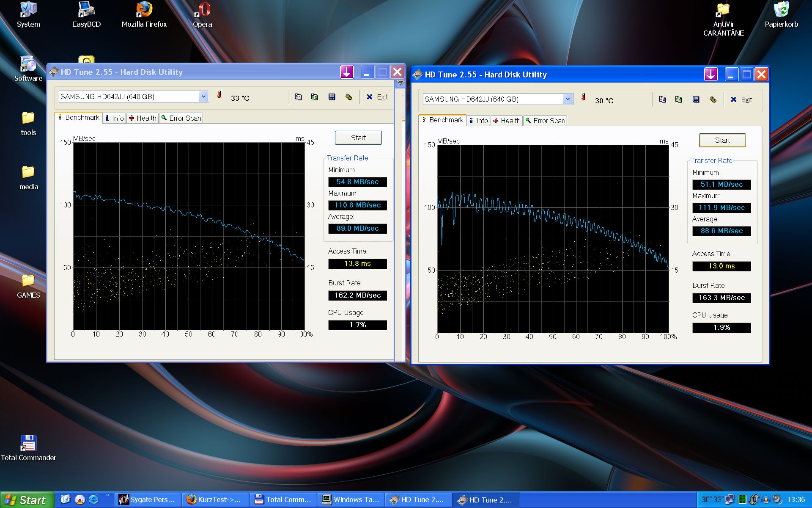
Task: Open options icon in right HD Tune toolbar
Action: [x=713, y=99]
